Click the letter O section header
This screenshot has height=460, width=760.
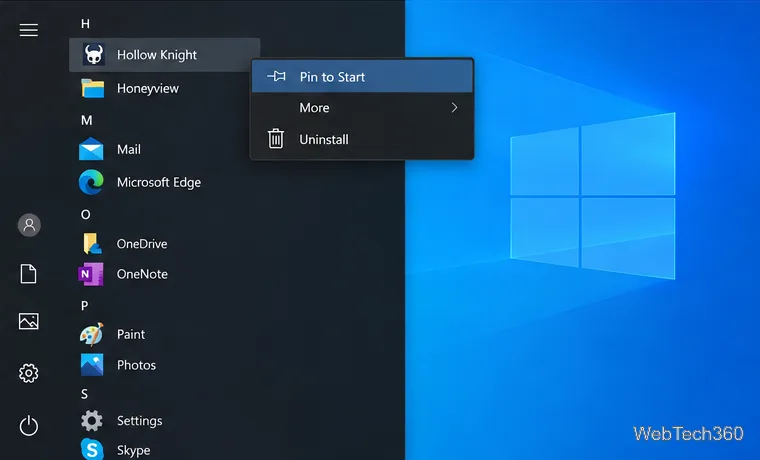point(86,215)
